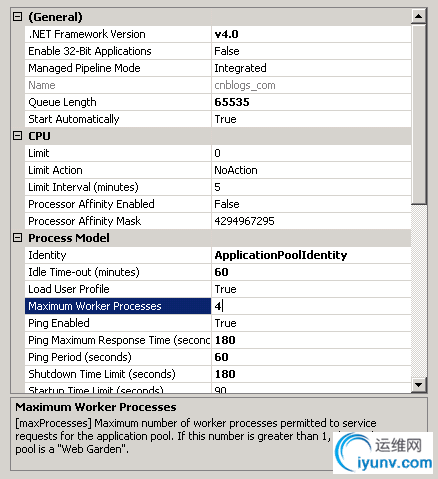Click the vertical scrollbar thumb
Viewport: 438px width, 479px height.
418,114
